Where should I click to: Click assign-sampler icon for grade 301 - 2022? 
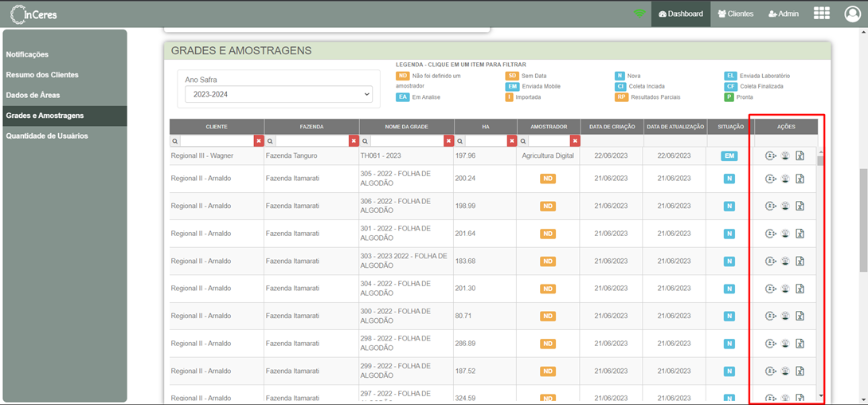[770, 234]
